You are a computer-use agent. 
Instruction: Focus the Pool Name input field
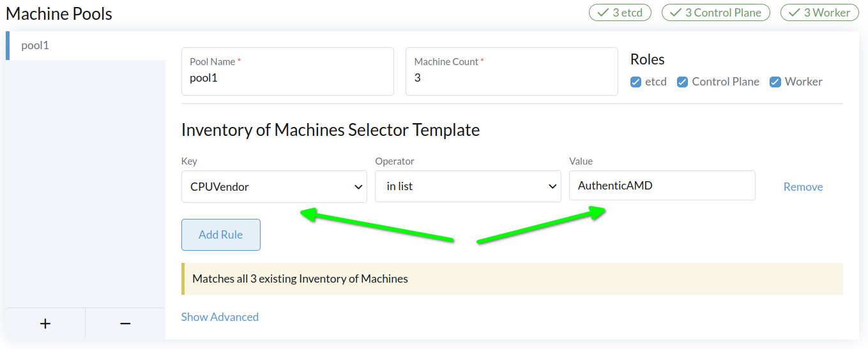click(x=287, y=78)
